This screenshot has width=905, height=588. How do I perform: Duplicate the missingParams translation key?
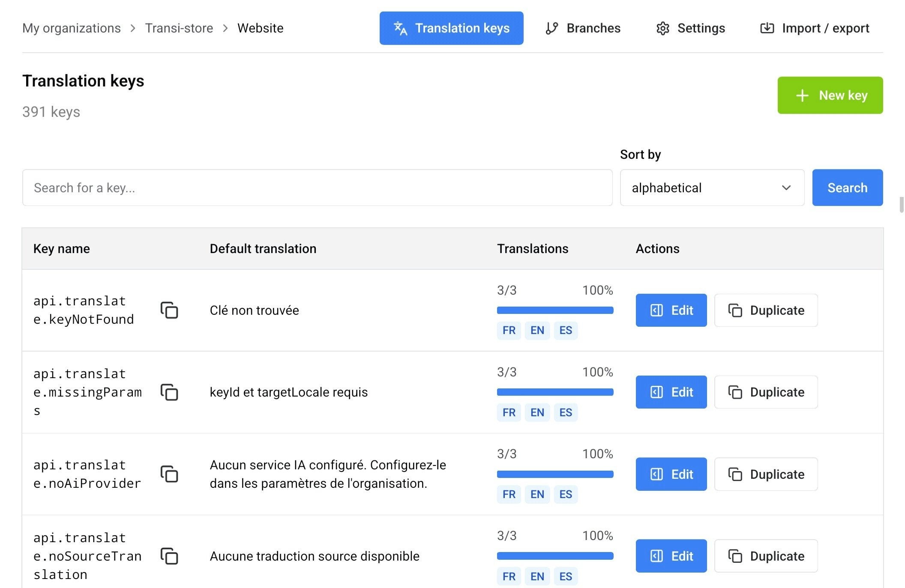point(766,392)
